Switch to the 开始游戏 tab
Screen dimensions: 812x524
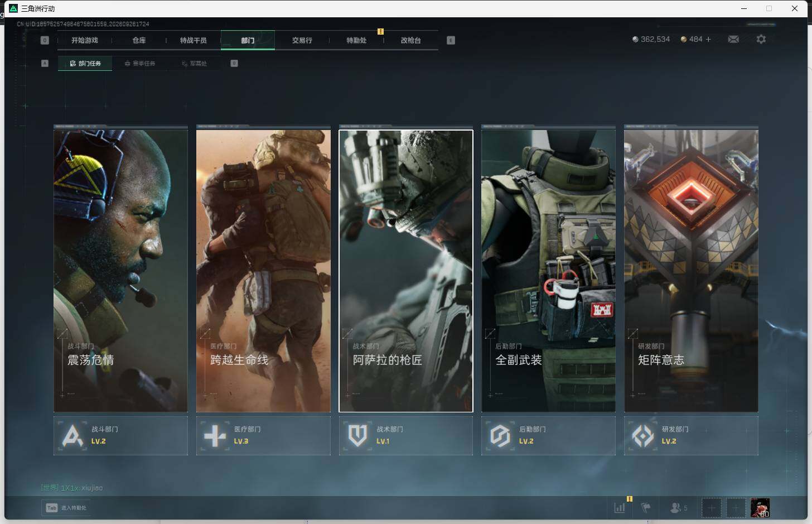pyautogui.click(x=85, y=40)
